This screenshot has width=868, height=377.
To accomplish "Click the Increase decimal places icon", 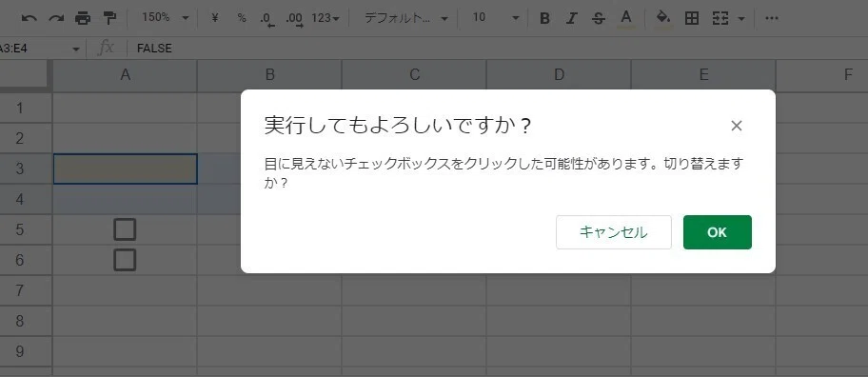I will coord(294,19).
